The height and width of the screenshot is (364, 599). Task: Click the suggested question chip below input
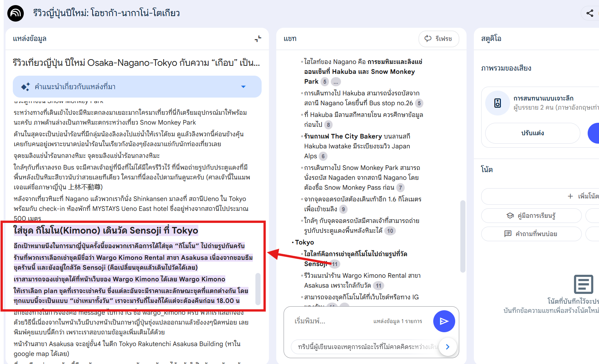[366, 347]
